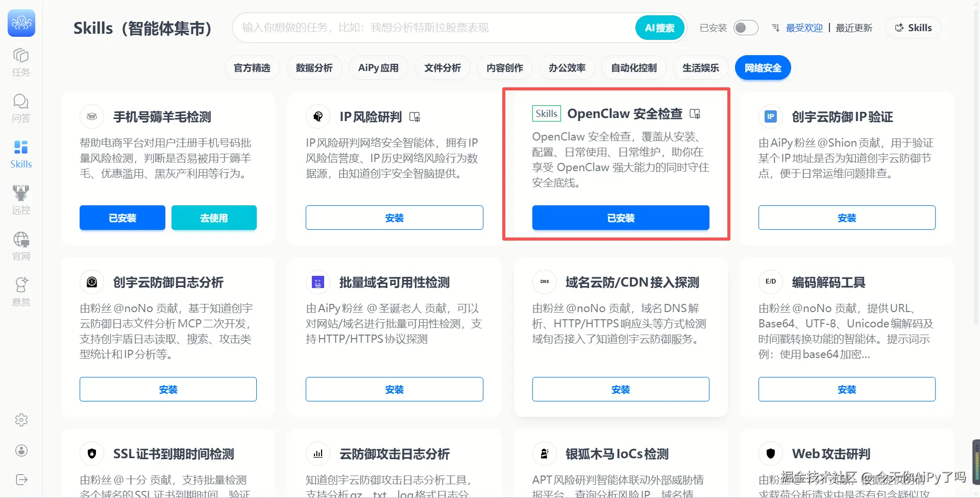
Task: Click the Web攻击研判 shield icon
Action: coord(771,454)
